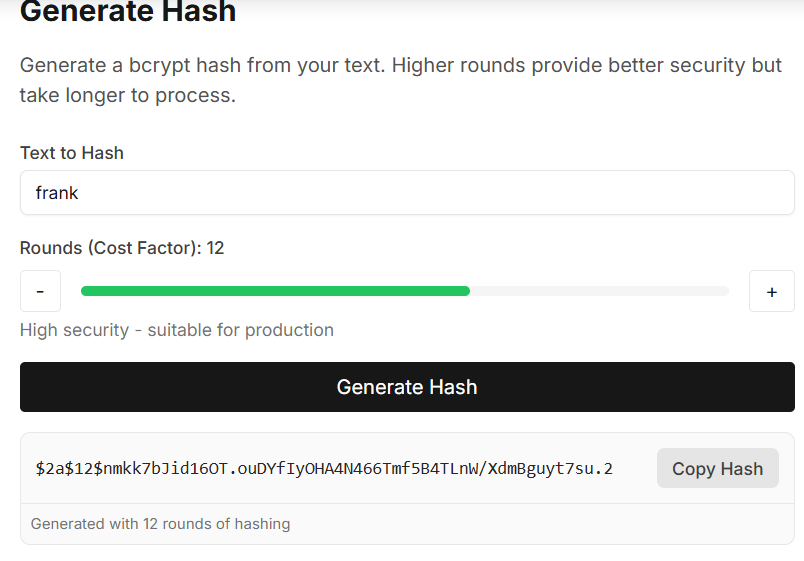This screenshot has height=561, width=804.
Task: Click the gray unfilled part of rounds slider
Action: [600, 291]
